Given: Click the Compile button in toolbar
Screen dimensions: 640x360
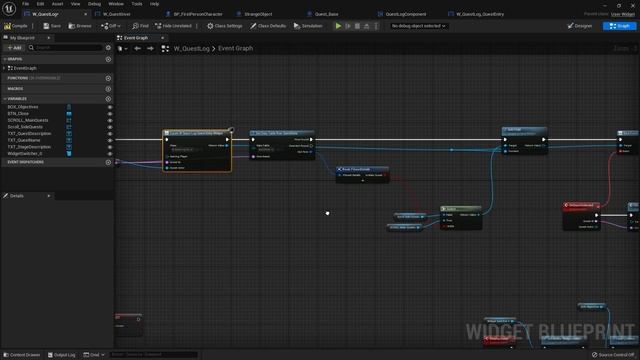Looking at the screenshot, I should click(16, 26).
